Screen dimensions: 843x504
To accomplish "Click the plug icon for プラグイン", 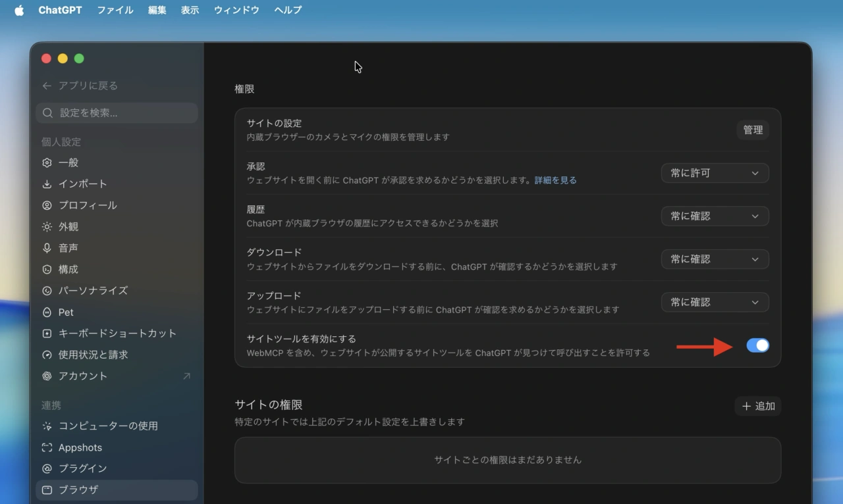I will tap(47, 468).
